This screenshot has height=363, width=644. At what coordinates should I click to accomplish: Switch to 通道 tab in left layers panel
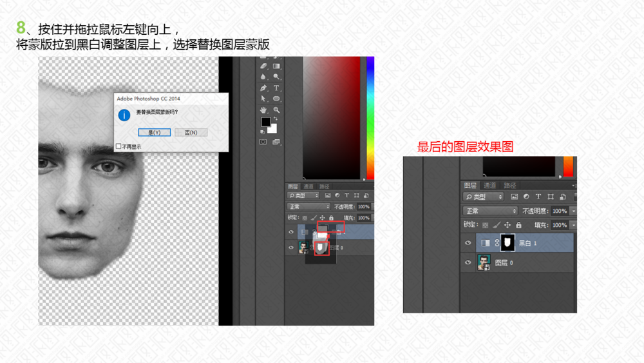click(308, 186)
